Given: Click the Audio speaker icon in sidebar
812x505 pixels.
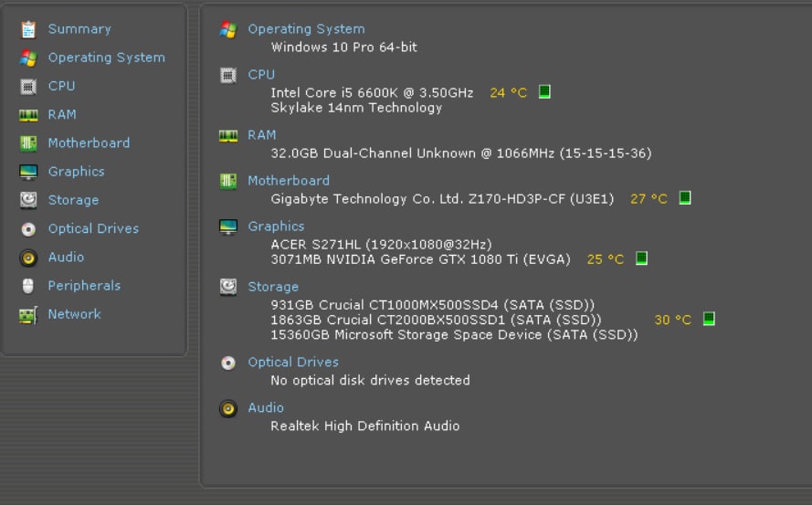Looking at the screenshot, I should pos(28,258).
